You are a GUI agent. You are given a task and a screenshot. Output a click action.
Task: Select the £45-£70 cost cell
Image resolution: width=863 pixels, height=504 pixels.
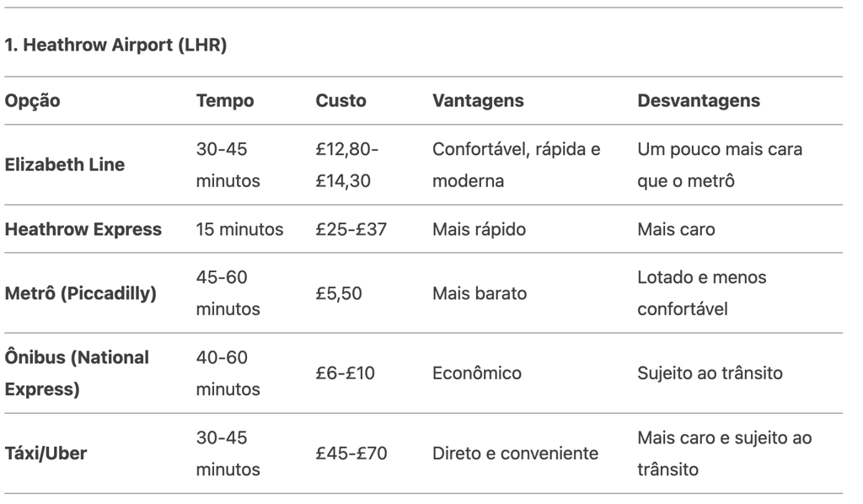pyautogui.click(x=351, y=453)
